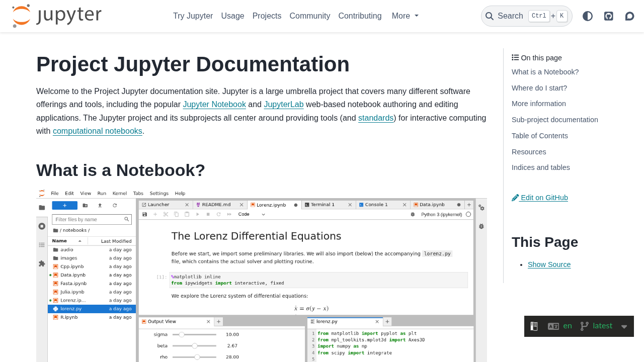
Task: Click the Read the Docs book icon
Action: point(534,326)
